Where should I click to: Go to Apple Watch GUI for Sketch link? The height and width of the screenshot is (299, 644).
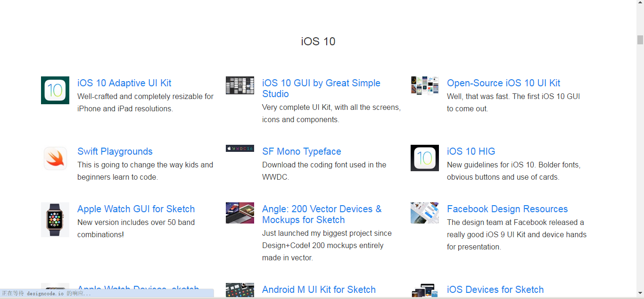click(136, 209)
